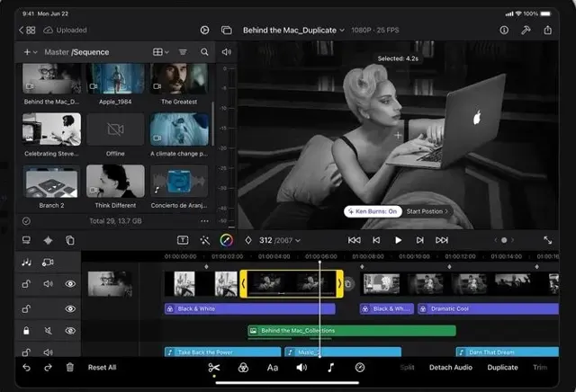Open the Aa text titles tool
The image size is (576, 392).
273,367
